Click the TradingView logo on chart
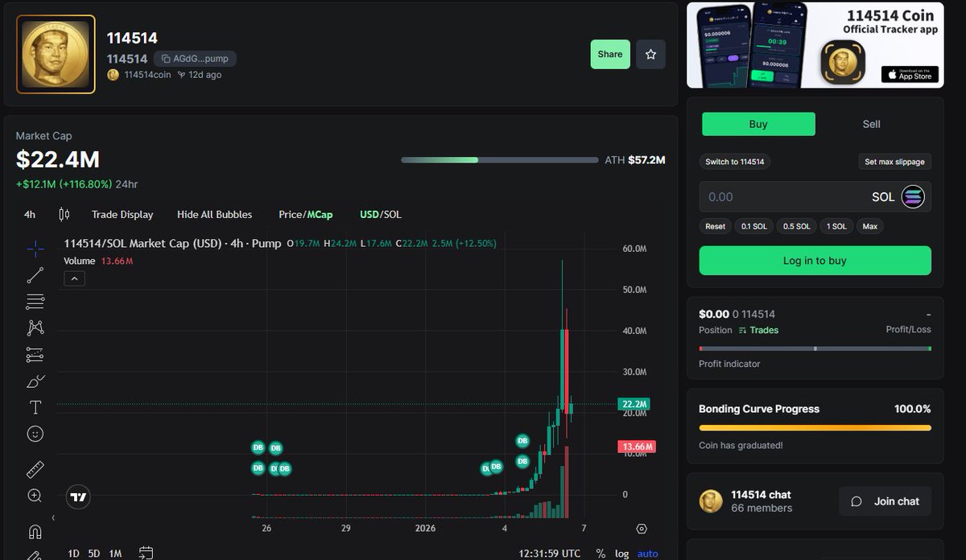This screenshot has width=966, height=560. pos(78,498)
